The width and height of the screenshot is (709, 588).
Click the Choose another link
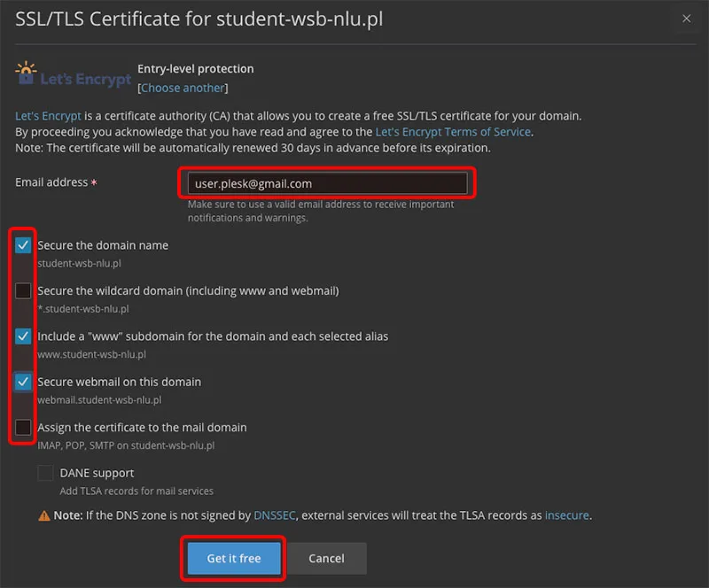(183, 88)
